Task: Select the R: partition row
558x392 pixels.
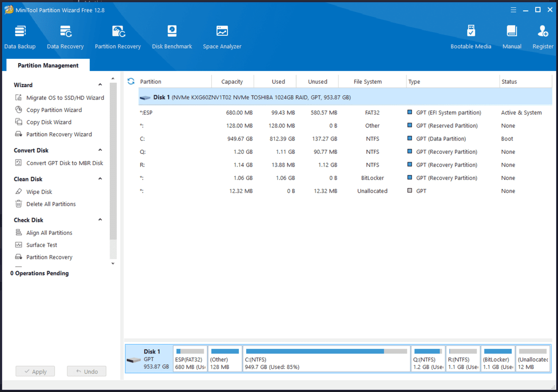Action: 345,165
